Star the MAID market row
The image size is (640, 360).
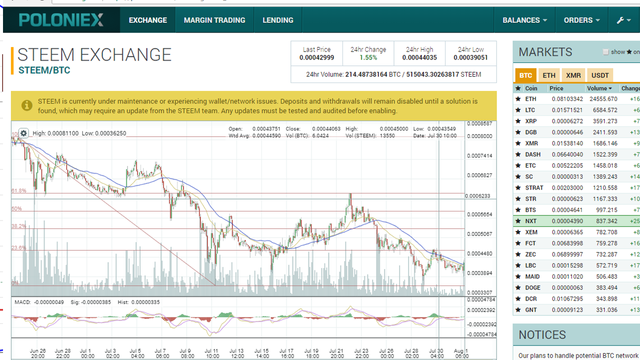click(x=518, y=276)
